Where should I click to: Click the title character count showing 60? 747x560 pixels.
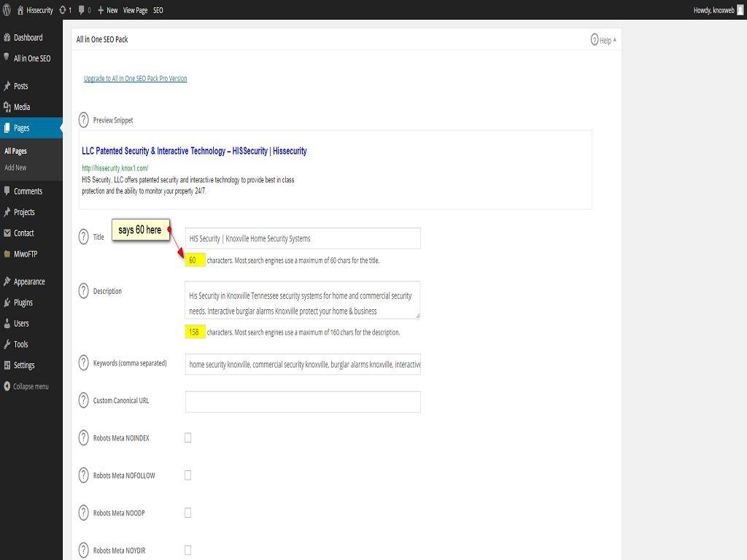tap(195, 260)
